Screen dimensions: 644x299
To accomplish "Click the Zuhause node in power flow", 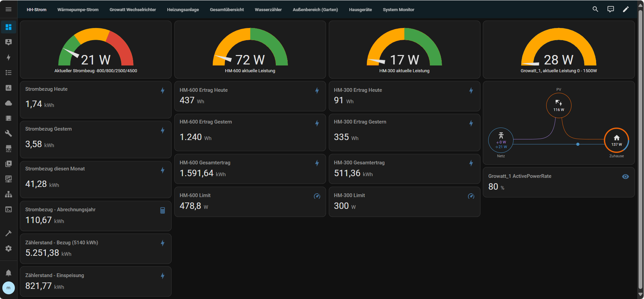I will (x=616, y=140).
